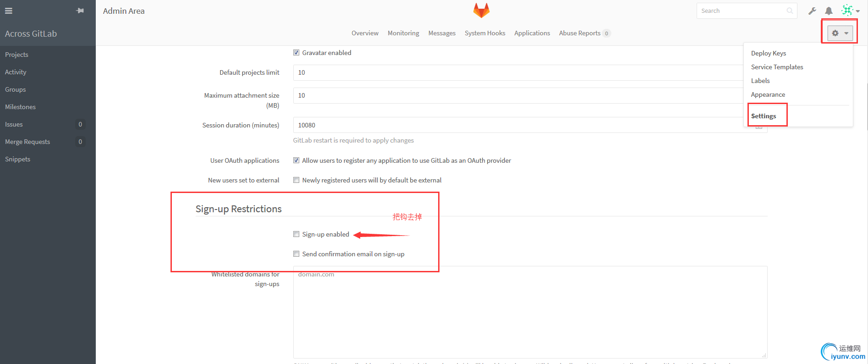Choose Appearance in gear menu
The width and height of the screenshot is (868, 364).
point(768,94)
